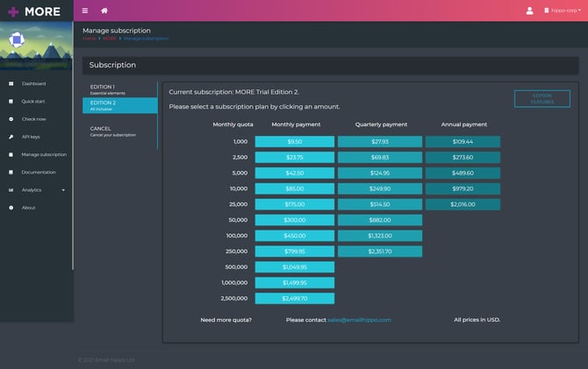Click the hamburger menu icon in top bar
Image resolution: width=588 pixels, height=369 pixels.
[85, 11]
